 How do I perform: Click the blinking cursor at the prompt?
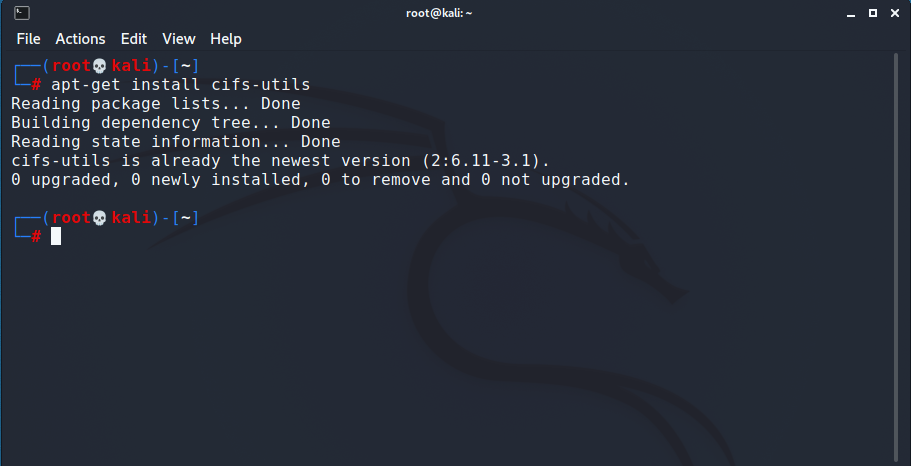coord(56,236)
